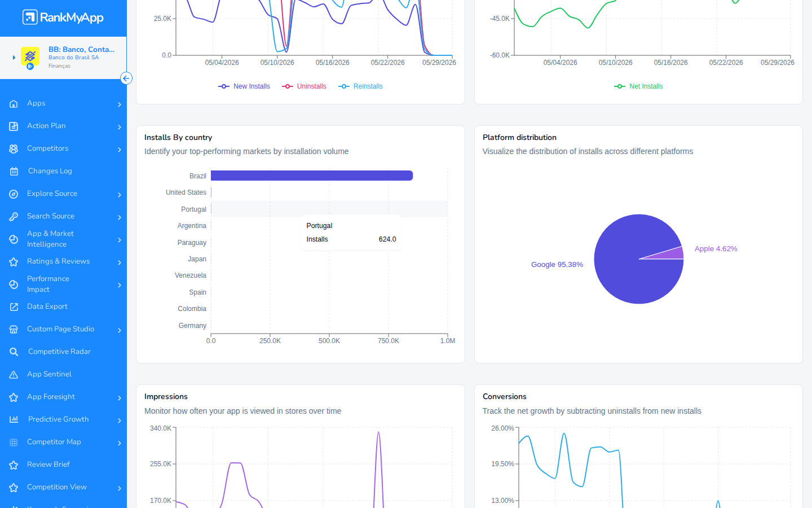Toggle the Uninstalls legend series

[304, 86]
